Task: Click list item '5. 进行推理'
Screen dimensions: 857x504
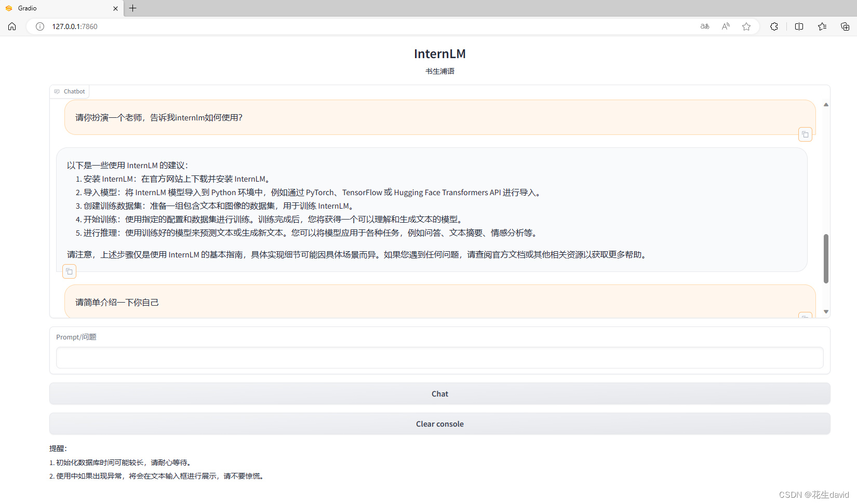Action: (307, 233)
